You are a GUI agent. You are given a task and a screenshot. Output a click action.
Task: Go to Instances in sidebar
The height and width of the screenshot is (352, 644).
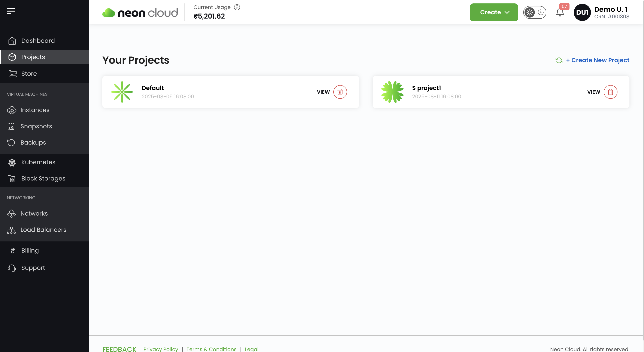click(x=35, y=110)
